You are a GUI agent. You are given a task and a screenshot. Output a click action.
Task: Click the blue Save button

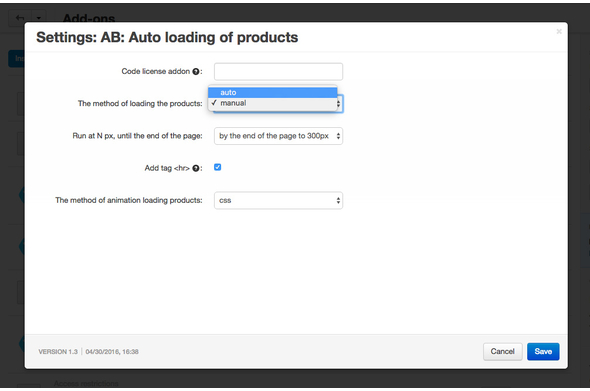click(x=543, y=351)
